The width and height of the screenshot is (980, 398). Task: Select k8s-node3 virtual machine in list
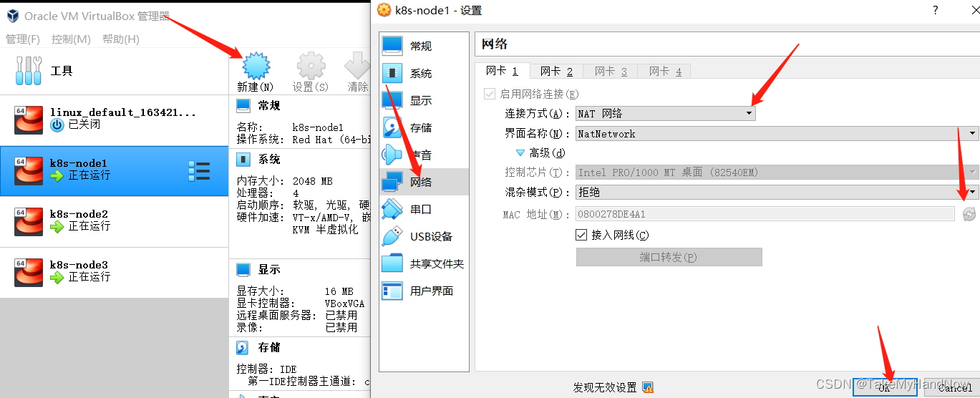114,272
